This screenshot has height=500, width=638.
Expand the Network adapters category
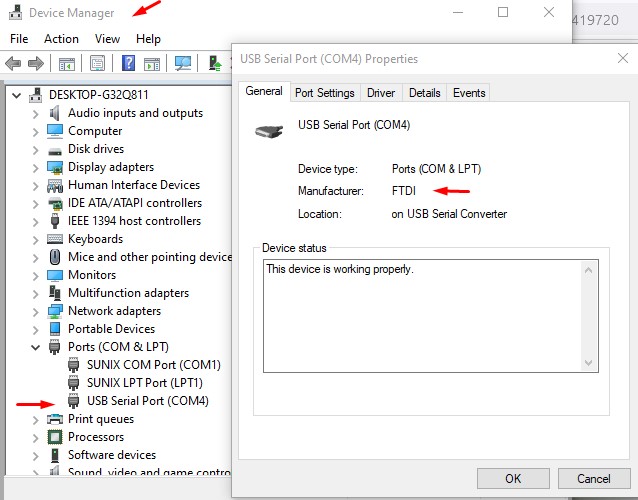[x=36, y=311]
